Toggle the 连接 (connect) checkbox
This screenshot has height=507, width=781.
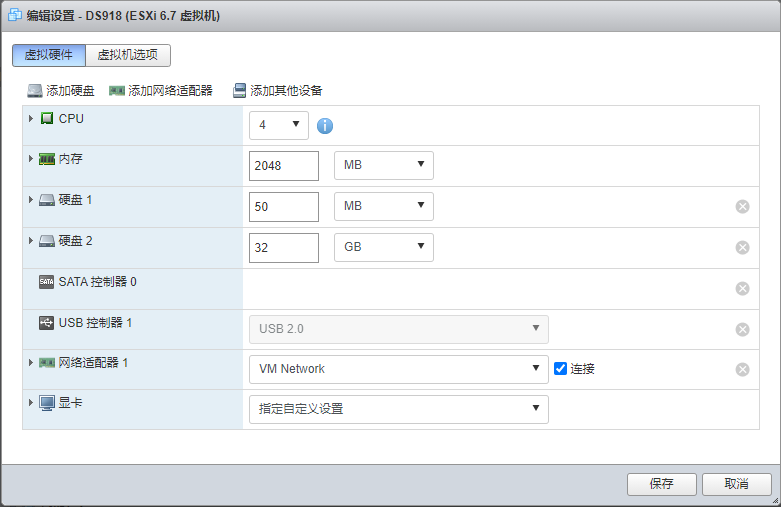click(560, 369)
